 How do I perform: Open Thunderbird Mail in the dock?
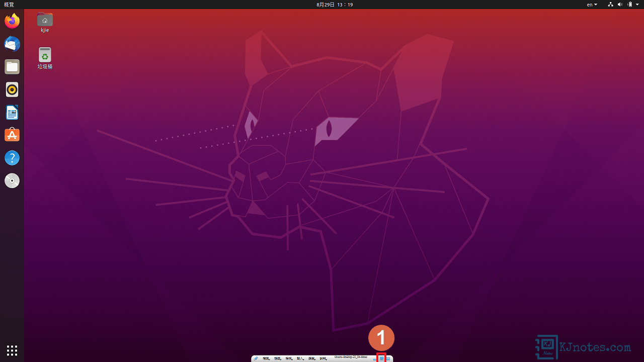12,44
